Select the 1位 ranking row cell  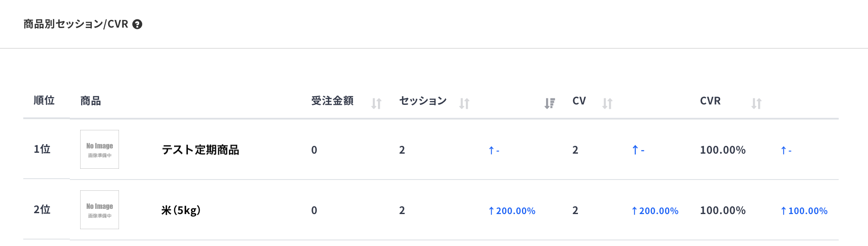coord(42,149)
